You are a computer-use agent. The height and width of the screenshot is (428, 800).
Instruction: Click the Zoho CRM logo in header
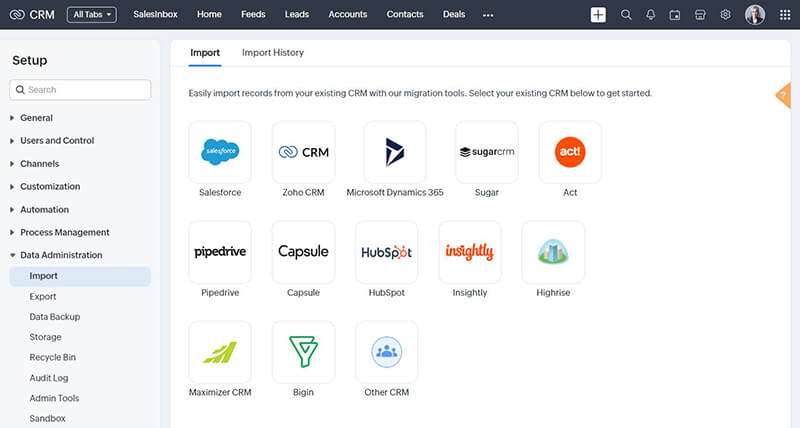click(x=32, y=15)
